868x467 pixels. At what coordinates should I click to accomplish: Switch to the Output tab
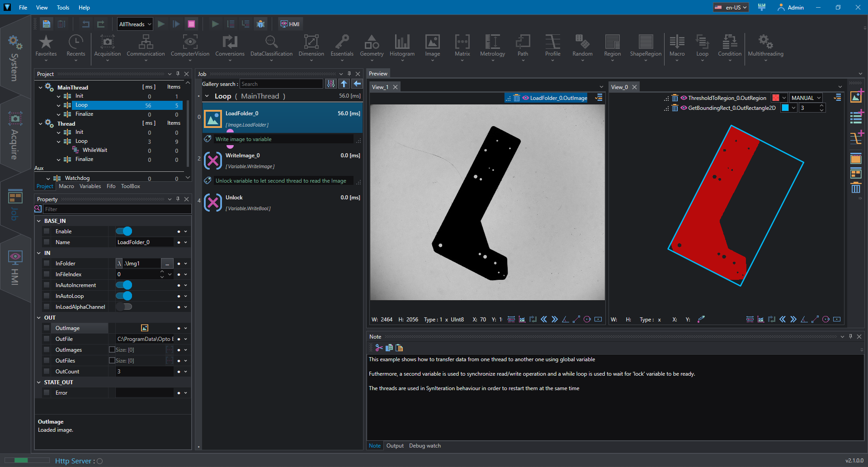[395, 446]
